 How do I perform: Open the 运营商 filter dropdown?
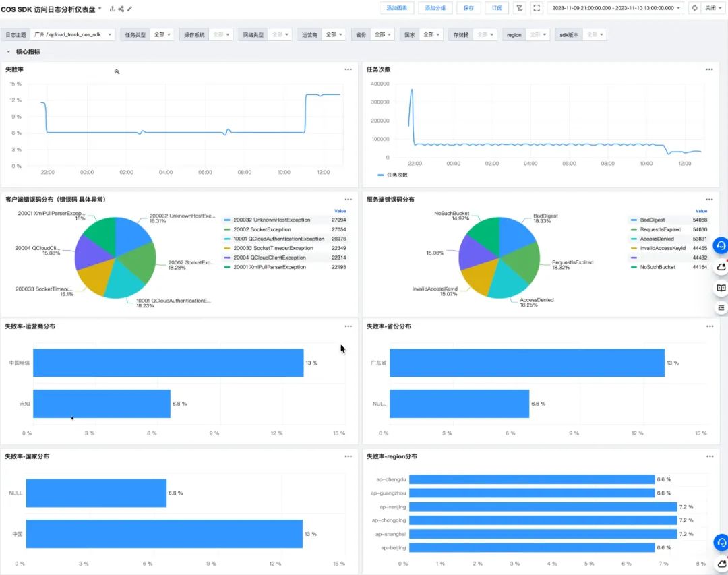point(334,34)
